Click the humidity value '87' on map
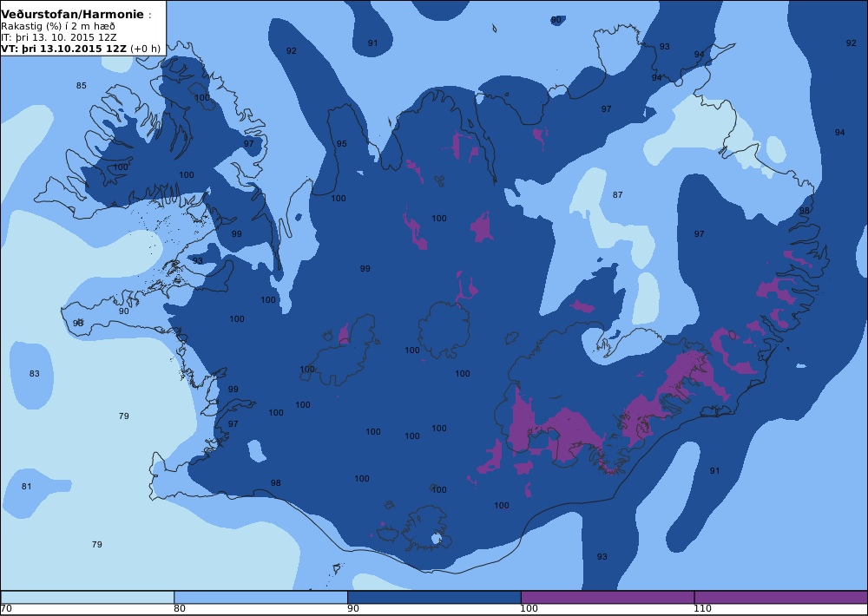The image size is (868, 616). pyautogui.click(x=618, y=195)
